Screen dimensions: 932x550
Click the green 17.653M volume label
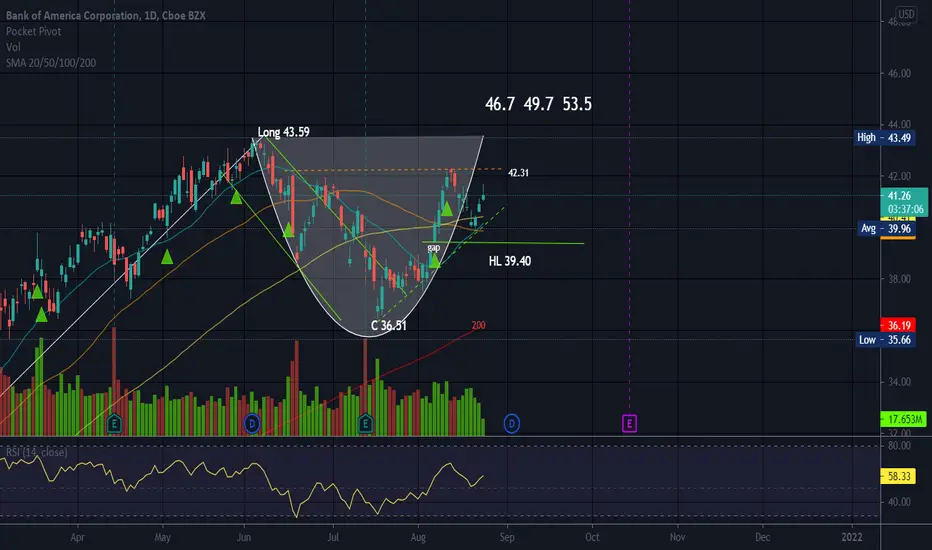click(903, 419)
